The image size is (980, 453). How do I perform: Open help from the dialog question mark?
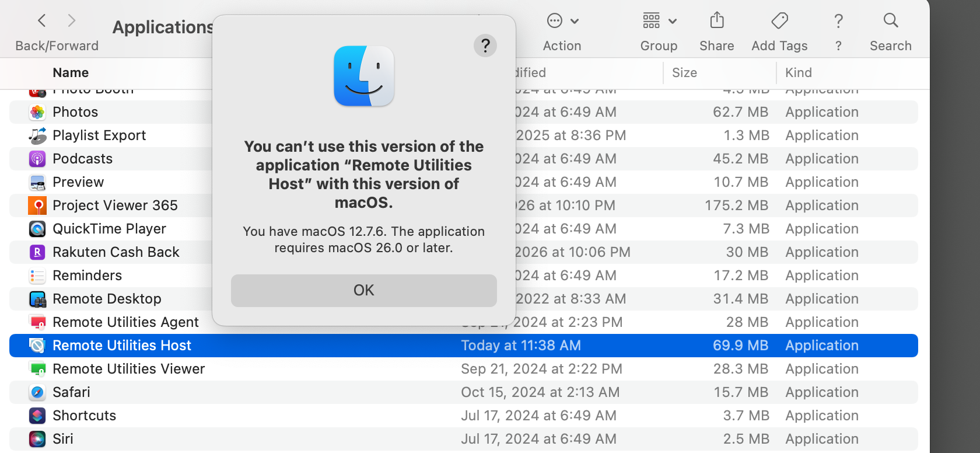click(x=485, y=46)
